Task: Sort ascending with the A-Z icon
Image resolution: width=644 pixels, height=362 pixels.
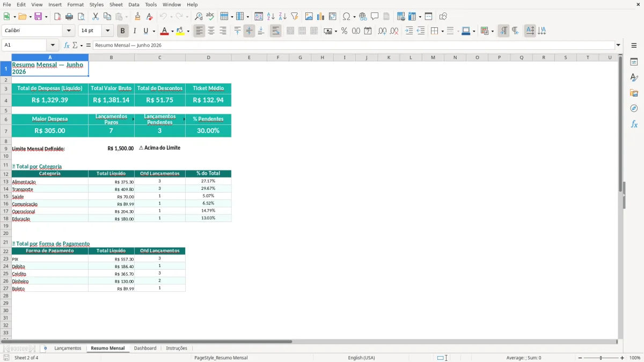Action: [x=270, y=17]
